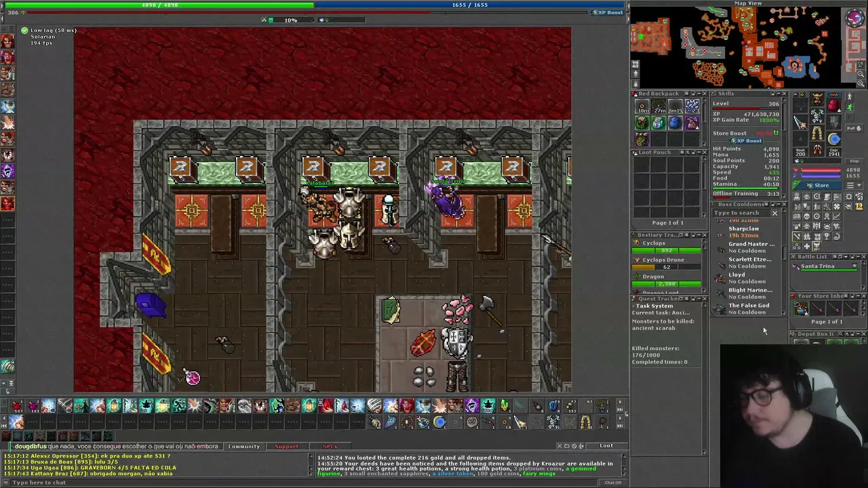Click the green crystal action bar icon
The image size is (868, 488).
(505, 407)
